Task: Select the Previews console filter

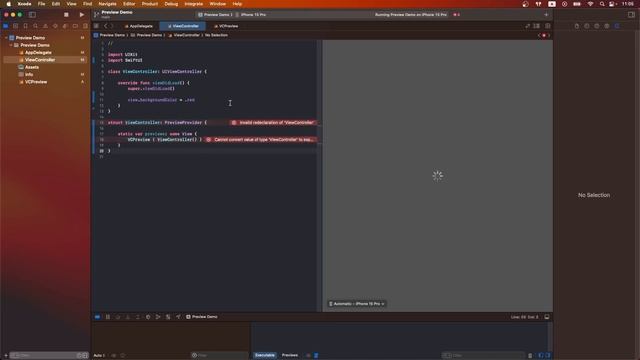Action: 290,355
